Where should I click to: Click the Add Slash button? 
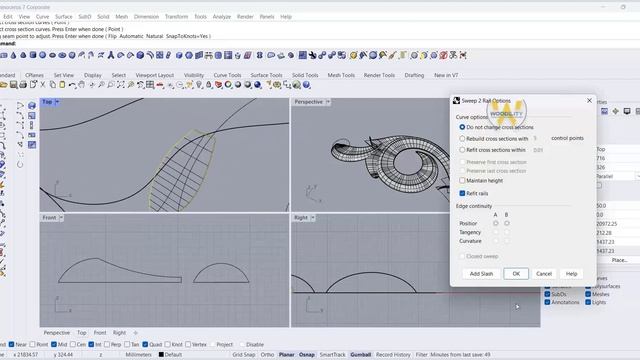481,274
